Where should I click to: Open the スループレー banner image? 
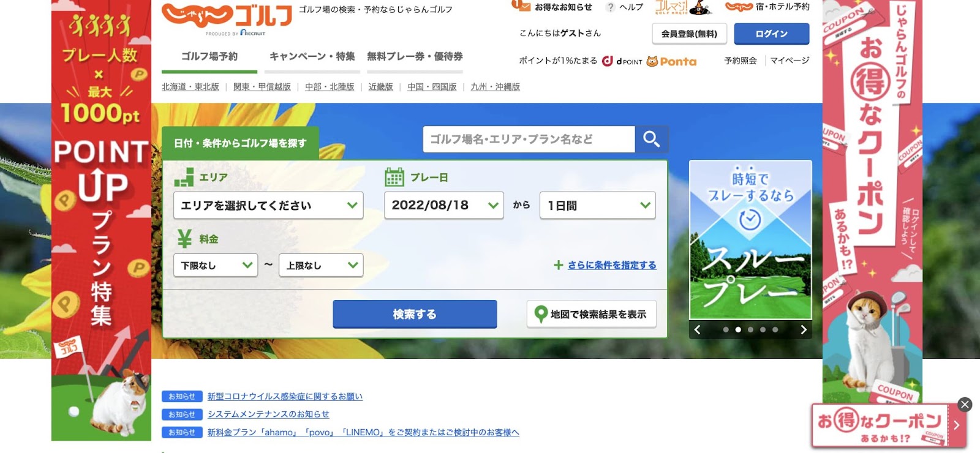[x=750, y=240]
